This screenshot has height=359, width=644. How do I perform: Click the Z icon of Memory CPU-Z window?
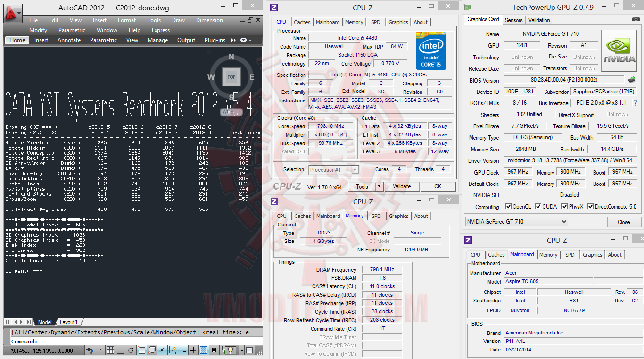(x=274, y=201)
